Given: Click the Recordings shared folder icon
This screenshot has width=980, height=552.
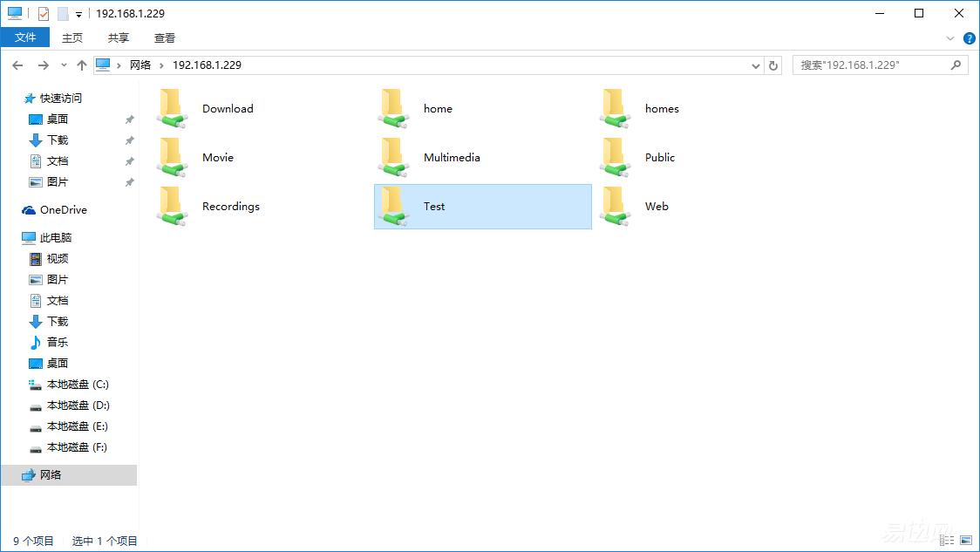Looking at the screenshot, I should (x=172, y=207).
